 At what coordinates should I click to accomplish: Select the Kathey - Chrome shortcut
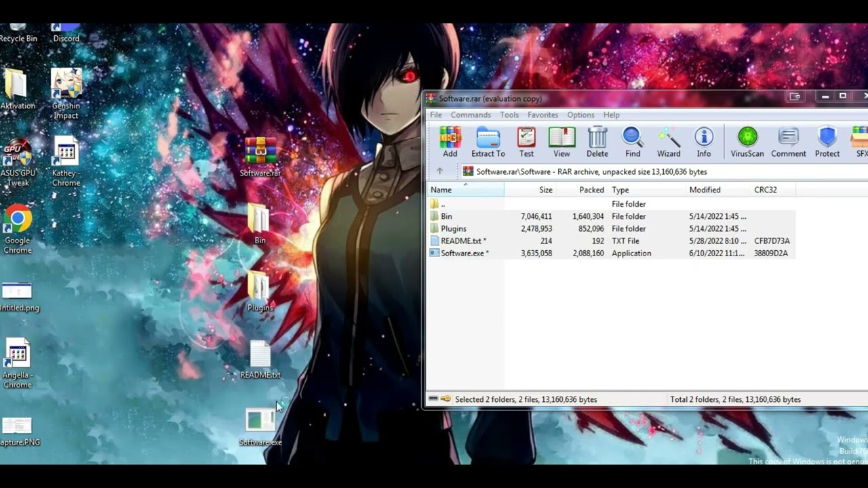click(66, 161)
